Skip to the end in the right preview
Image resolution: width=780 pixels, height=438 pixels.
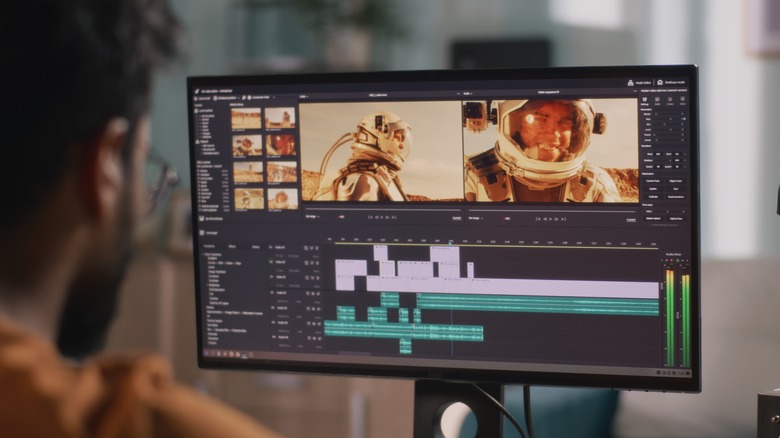pos(565,217)
